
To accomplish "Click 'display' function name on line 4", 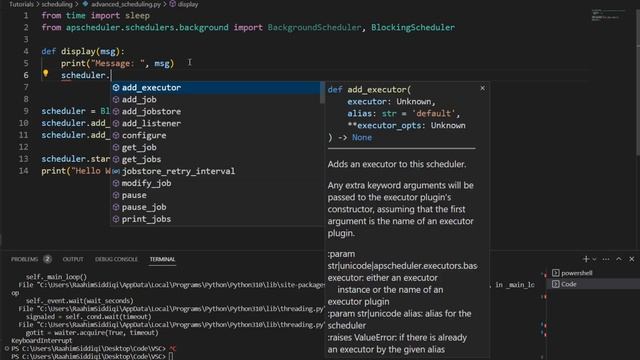I will [x=78, y=51].
